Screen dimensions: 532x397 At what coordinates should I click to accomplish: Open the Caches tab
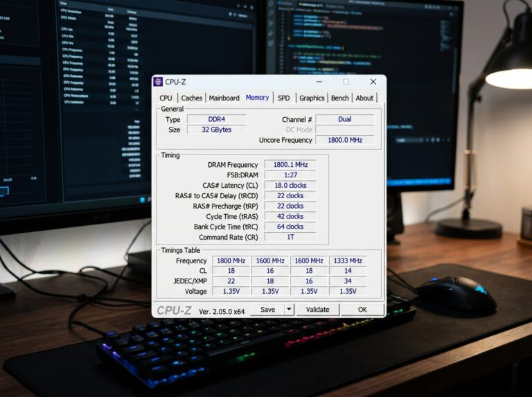[x=191, y=98]
